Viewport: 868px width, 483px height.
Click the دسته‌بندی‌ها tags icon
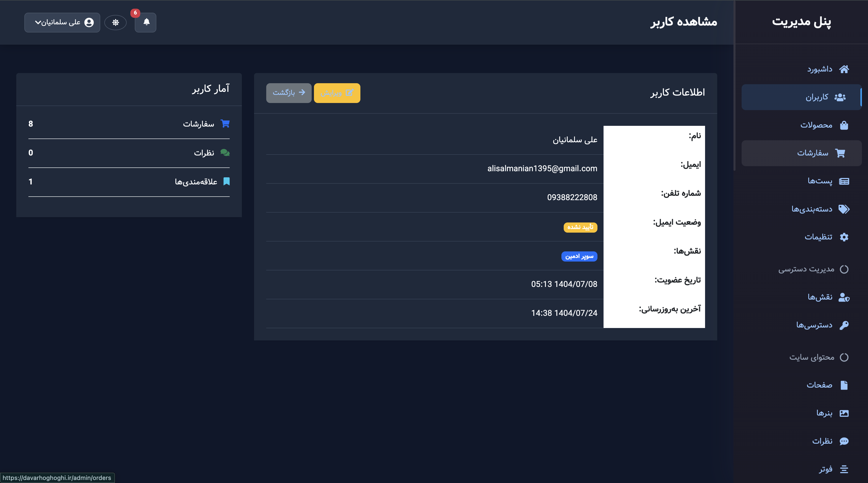coord(844,209)
